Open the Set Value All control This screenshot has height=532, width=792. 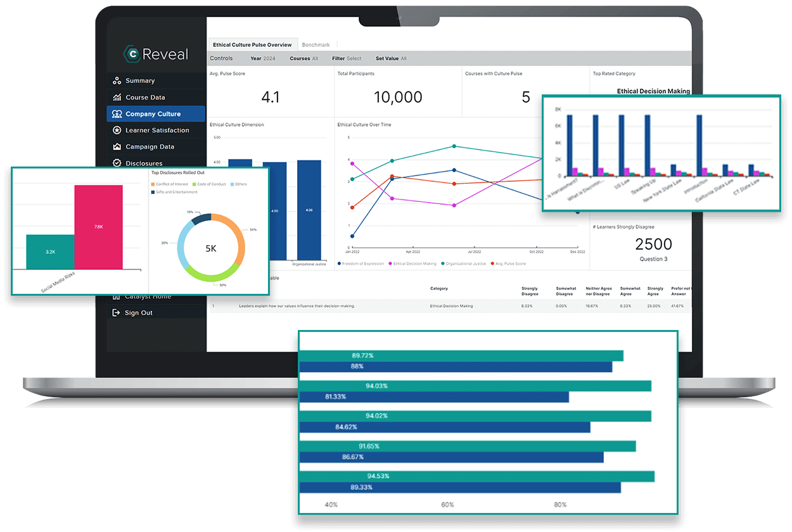pos(391,58)
